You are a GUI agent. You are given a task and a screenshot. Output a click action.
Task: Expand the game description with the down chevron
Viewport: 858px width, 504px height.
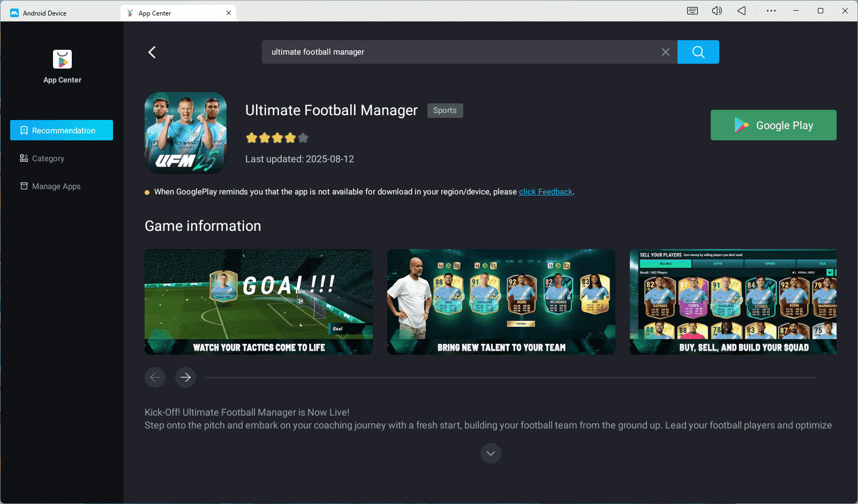[x=491, y=453]
